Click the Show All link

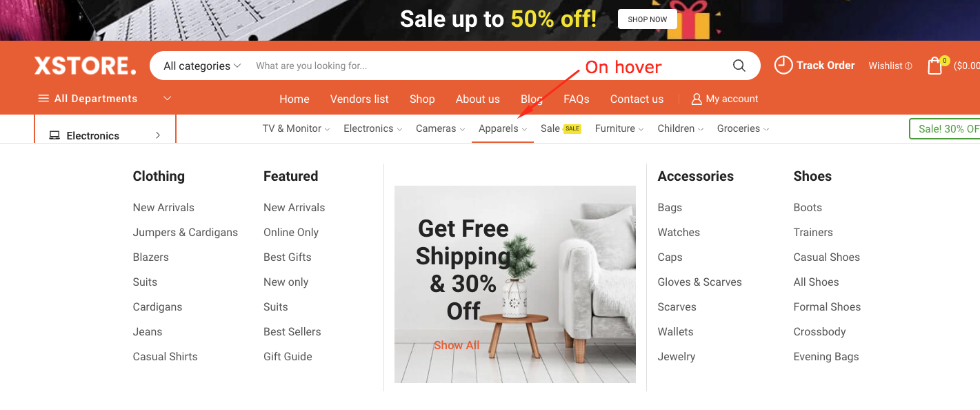pyautogui.click(x=457, y=345)
